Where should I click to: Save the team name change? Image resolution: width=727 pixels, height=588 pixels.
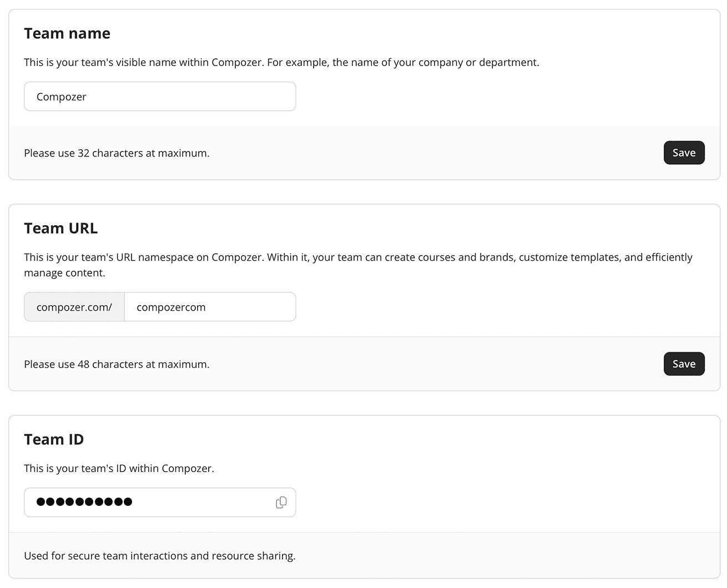684,153
